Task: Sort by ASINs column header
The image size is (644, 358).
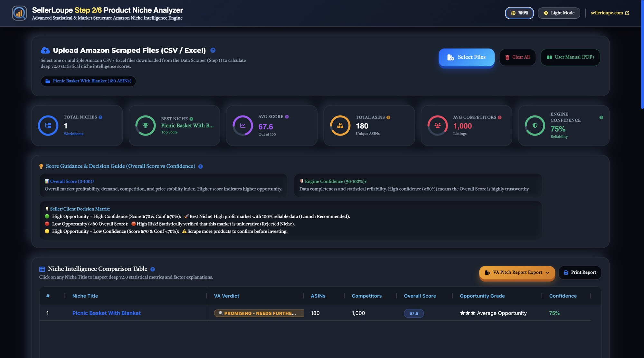Action: pyautogui.click(x=318, y=296)
